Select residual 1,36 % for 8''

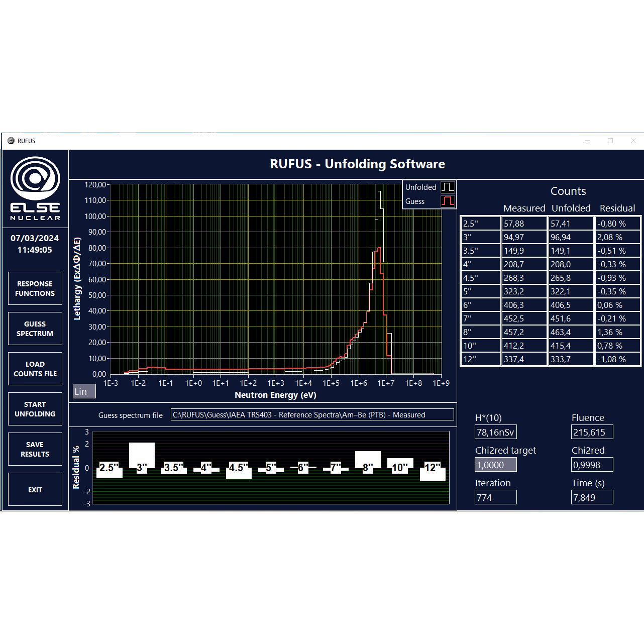point(618,332)
